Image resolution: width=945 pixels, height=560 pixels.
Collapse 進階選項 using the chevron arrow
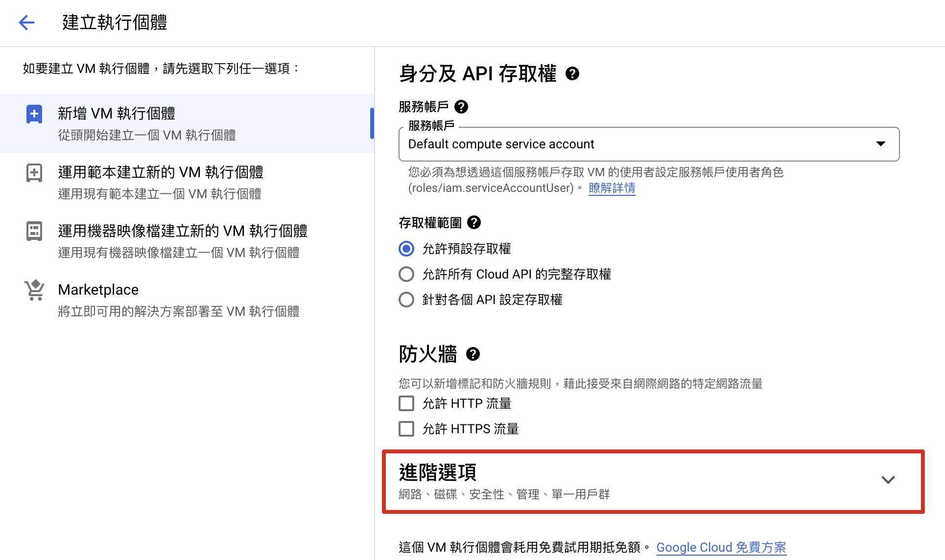tap(888, 480)
